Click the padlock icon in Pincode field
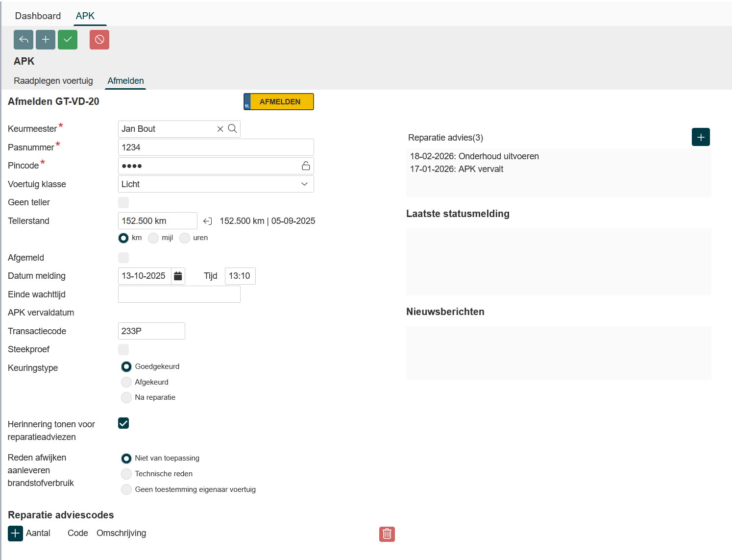 pyautogui.click(x=306, y=166)
